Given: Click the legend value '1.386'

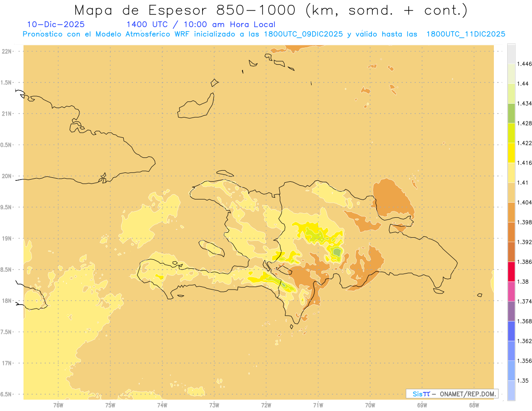Looking at the screenshot, I should pyautogui.click(x=524, y=262).
